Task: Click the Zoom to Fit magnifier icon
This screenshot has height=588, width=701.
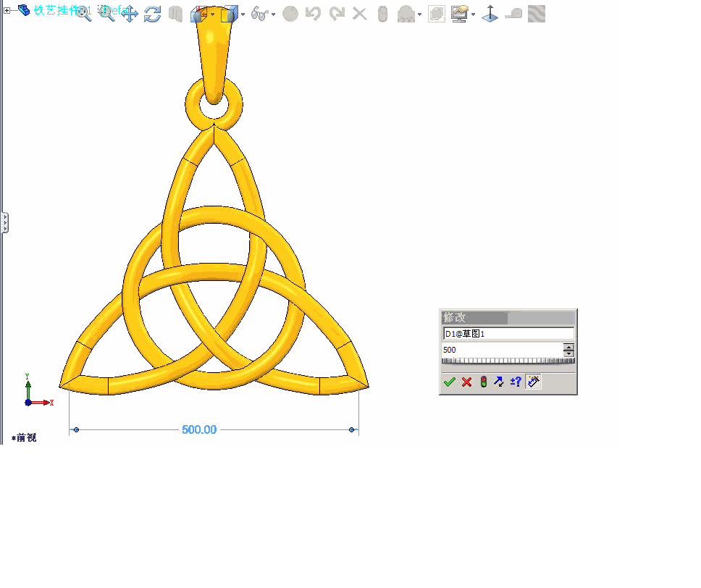Action: click(x=83, y=14)
